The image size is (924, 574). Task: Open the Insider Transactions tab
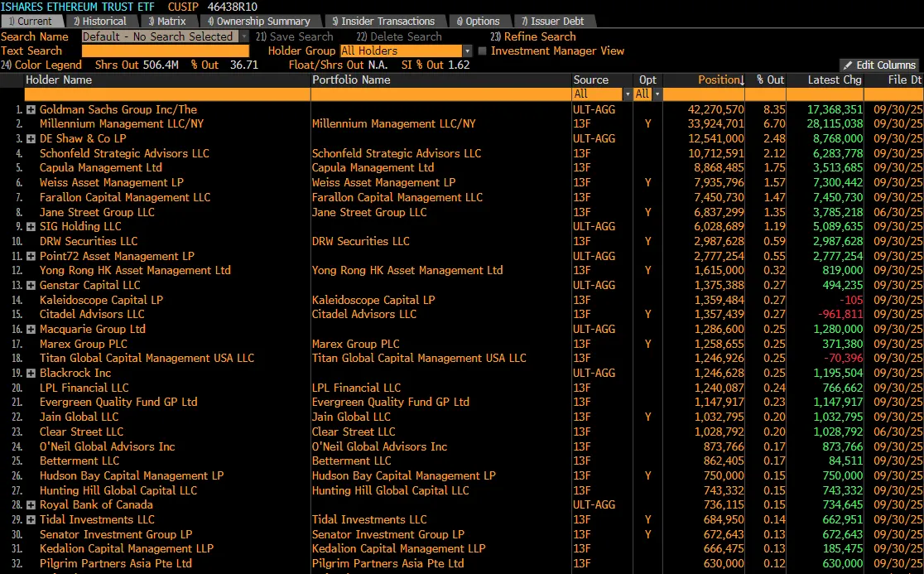(383, 22)
